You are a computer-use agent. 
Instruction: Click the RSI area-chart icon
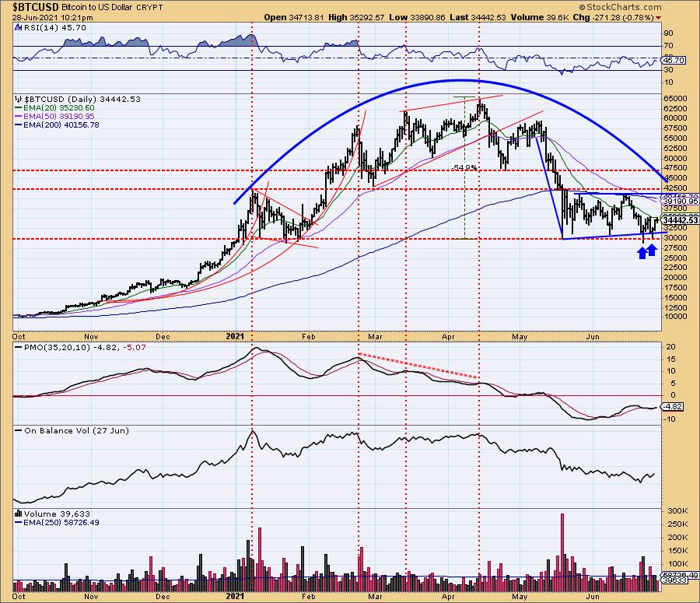point(18,28)
